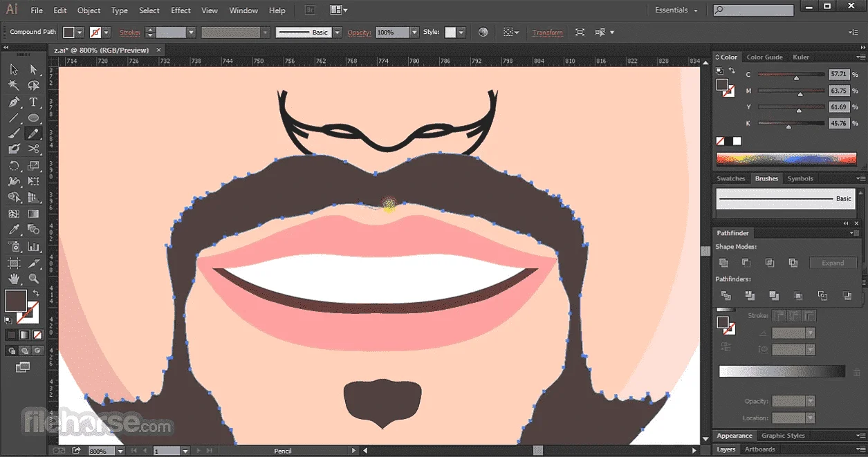The width and height of the screenshot is (868, 457).
Task: Open artboard navigation dropdown
Action: pyautogui.click(x=185, y=451)
